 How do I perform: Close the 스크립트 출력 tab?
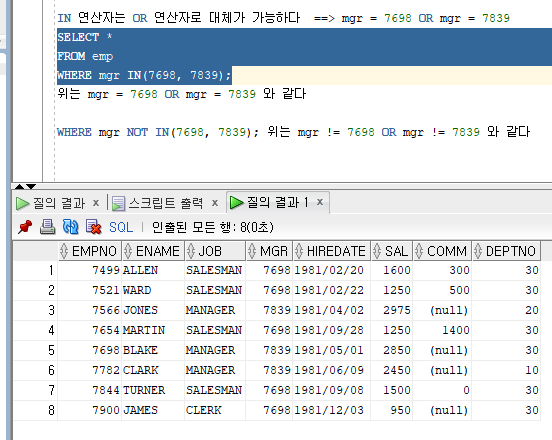[215, 203]
